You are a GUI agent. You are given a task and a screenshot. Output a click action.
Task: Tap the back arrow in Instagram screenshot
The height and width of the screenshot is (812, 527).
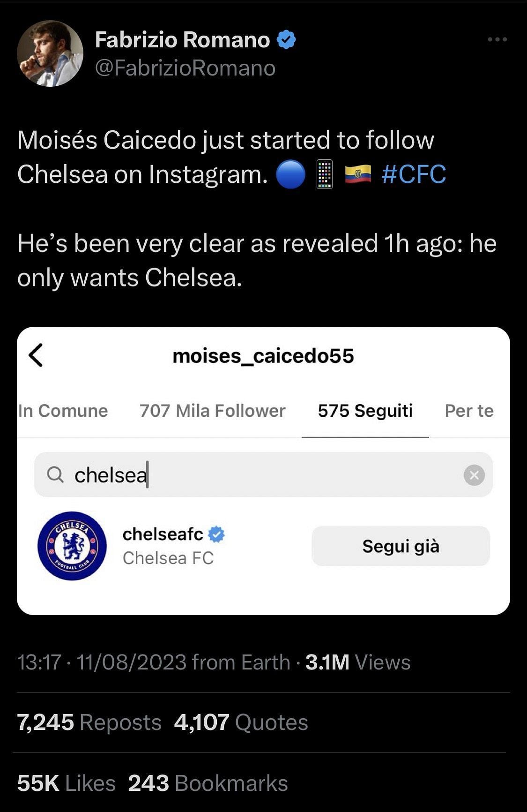(36, 355)
